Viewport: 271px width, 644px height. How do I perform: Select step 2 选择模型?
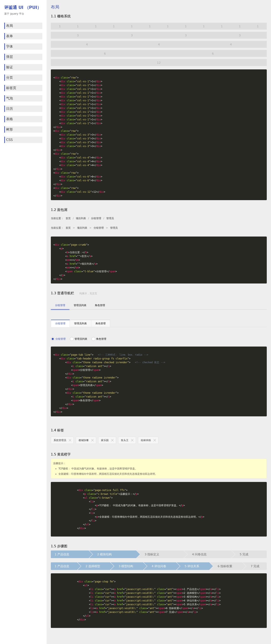click(x=96, y=566)
